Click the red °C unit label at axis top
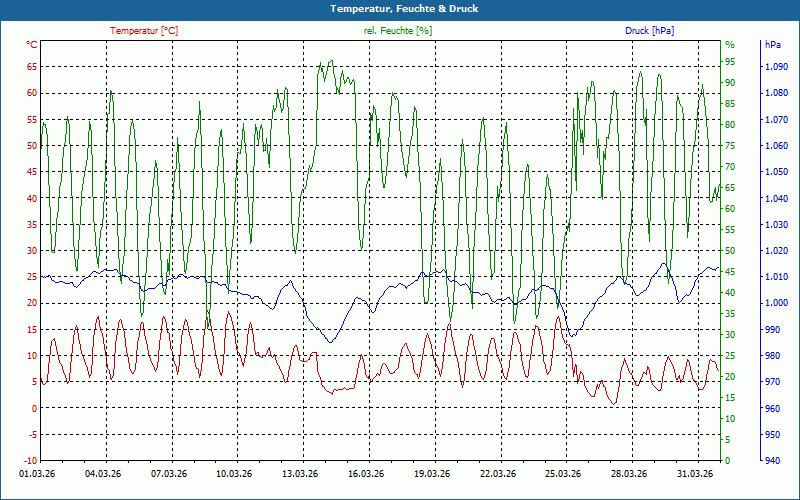 32,45
